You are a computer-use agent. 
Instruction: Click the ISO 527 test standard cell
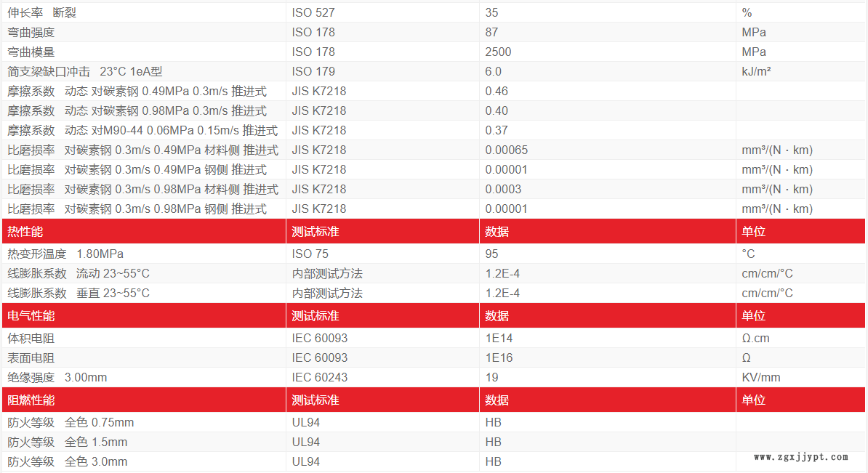click(313, 12)
